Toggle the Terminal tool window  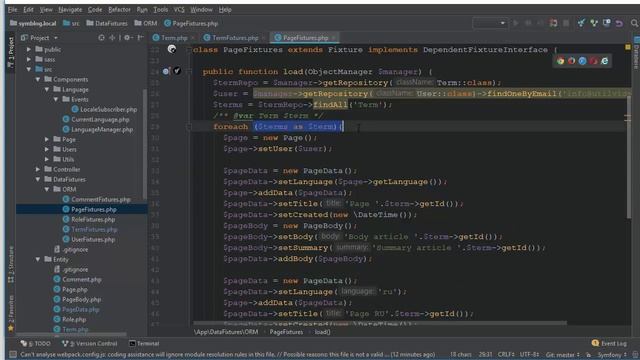tap(144, 344)
